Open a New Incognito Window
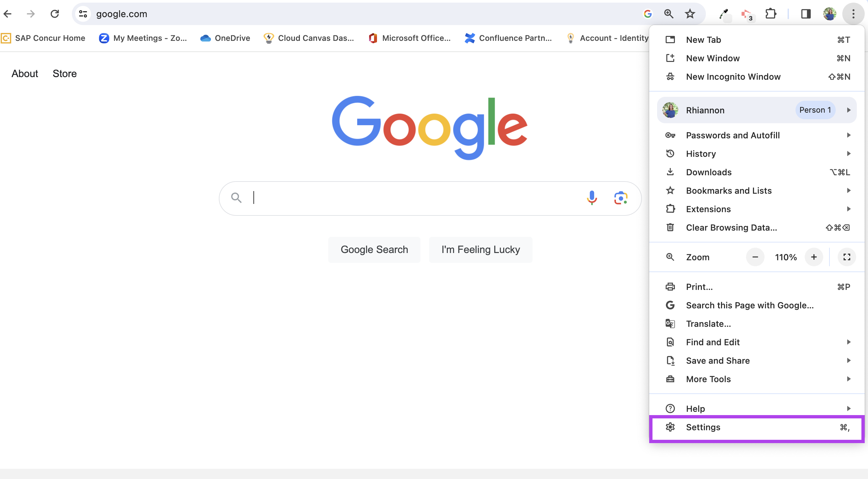The height and width of the screenshot is (479, 868). [757, 77]
